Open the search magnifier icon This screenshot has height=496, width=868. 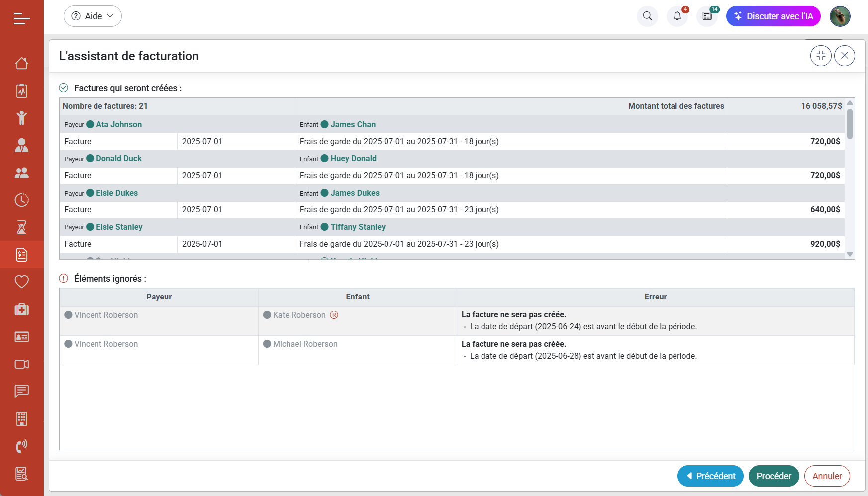click(647, 16)
